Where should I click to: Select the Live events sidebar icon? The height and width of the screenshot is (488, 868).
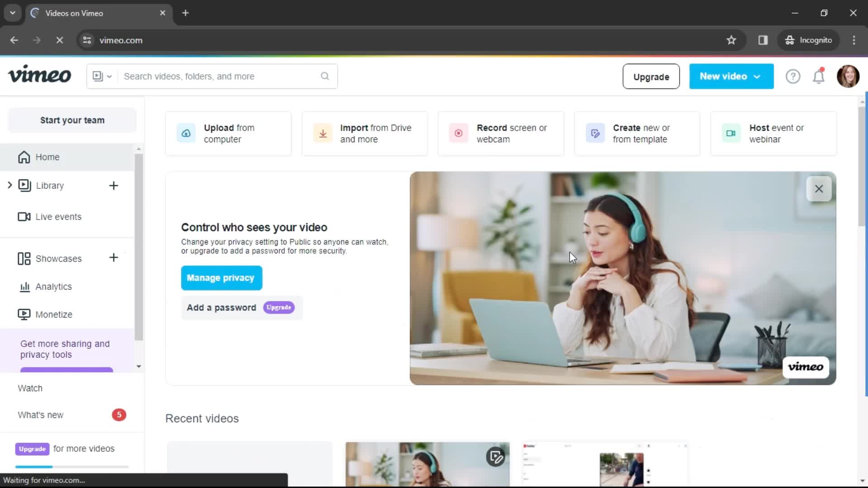click(x=24, y=216)
